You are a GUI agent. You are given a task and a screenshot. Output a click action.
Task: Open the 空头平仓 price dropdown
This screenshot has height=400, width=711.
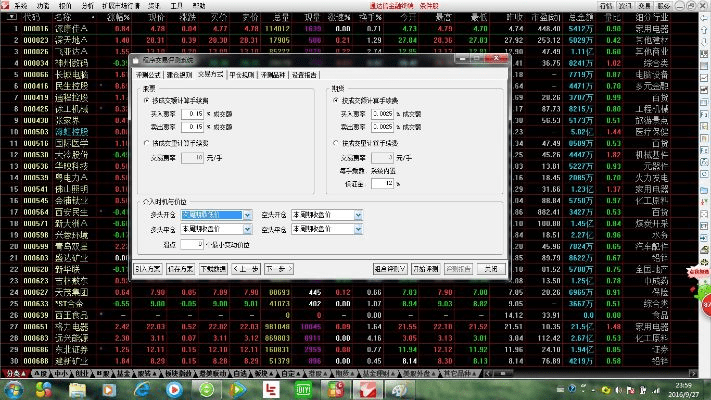(x=358, y=229)
